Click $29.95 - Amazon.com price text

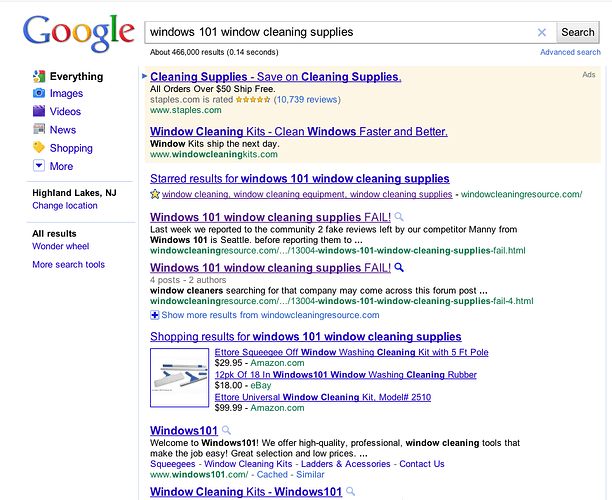tap(260, 363)
